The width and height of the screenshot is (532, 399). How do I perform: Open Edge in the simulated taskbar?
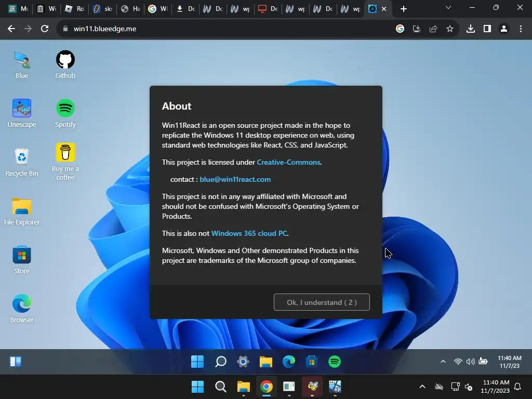tap(289, 362)
